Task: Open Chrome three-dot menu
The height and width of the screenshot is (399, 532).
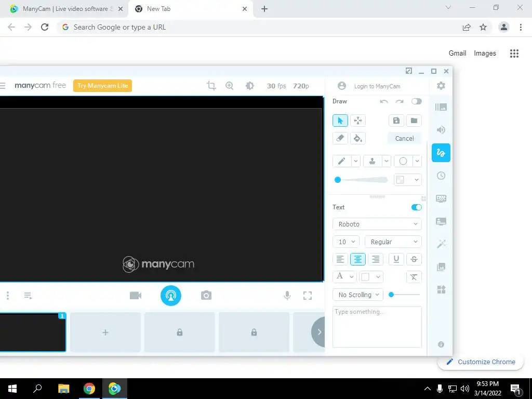Action: [521, 27]
